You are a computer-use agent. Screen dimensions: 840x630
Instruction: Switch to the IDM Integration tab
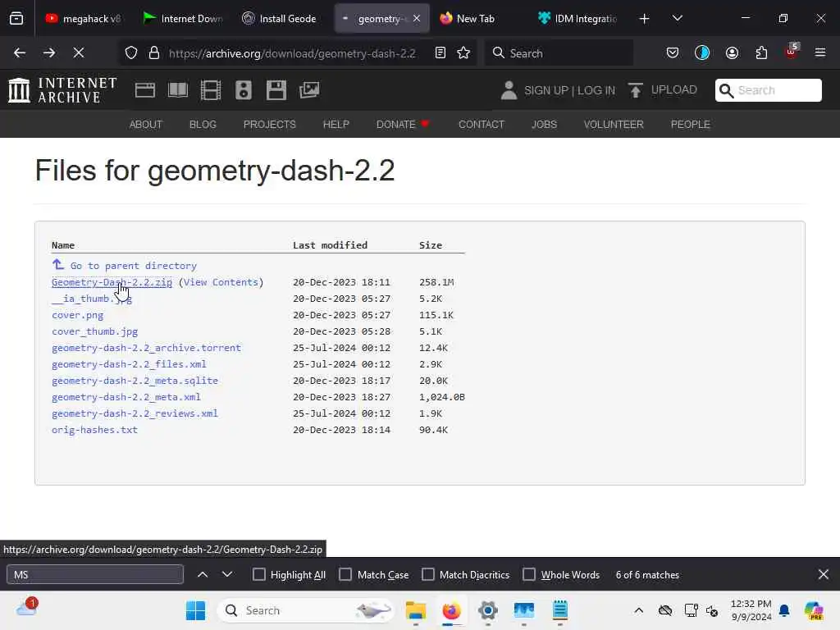pos(577,19)
